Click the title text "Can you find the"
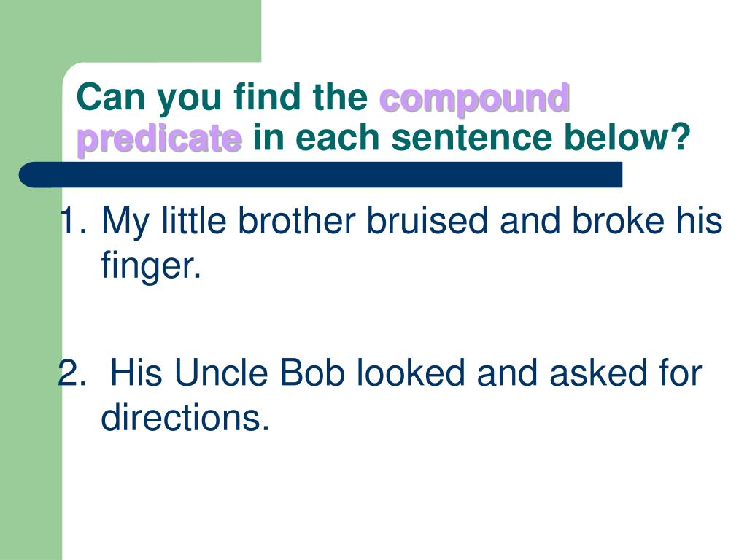This screenshot has height=560, width=747. [x=222, y=99]
